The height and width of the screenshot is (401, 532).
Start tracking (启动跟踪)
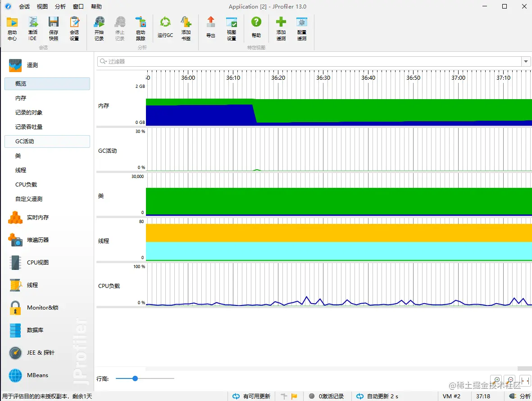(x=141, y=29)
